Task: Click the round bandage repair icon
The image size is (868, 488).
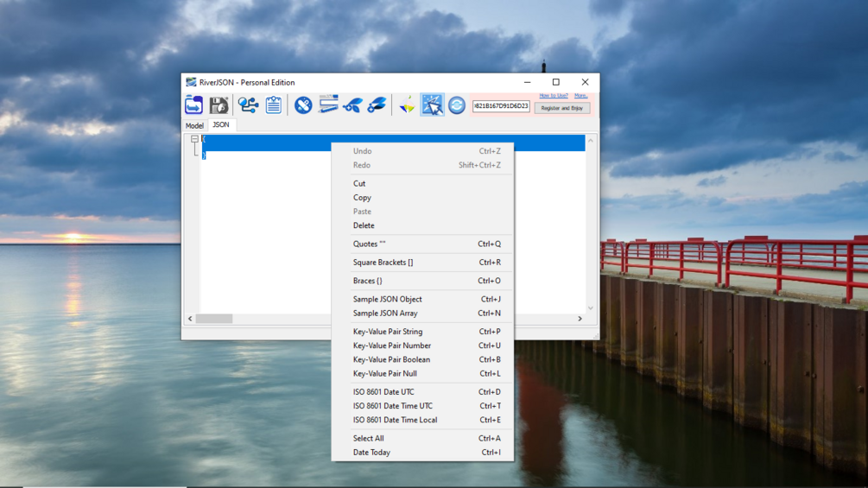Action: point(303,105)
